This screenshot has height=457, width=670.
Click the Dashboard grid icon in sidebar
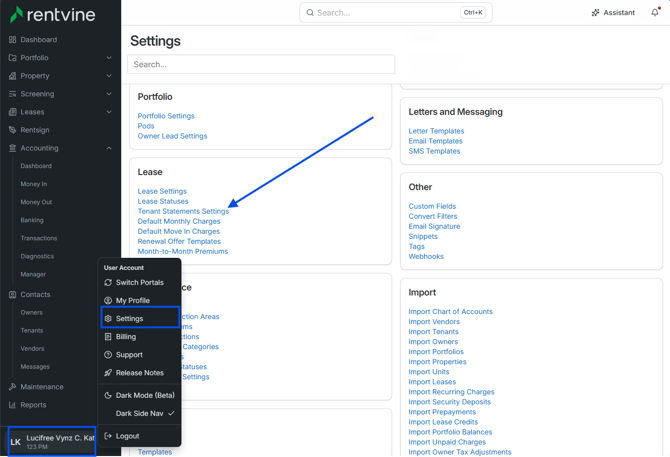pos(12,40)
